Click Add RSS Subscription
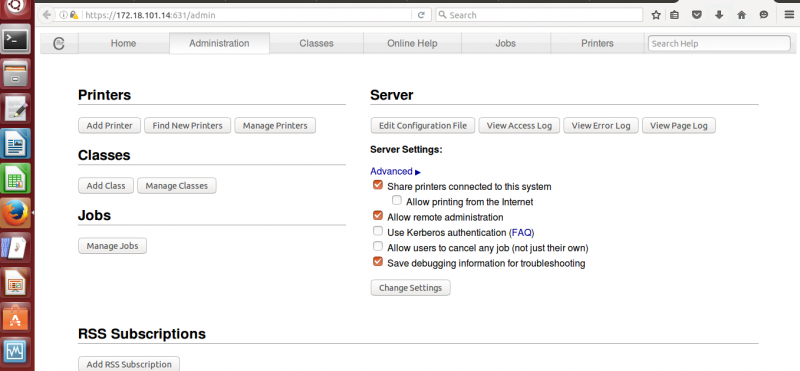Screen dimensions: 800x371 click(129, 364)
